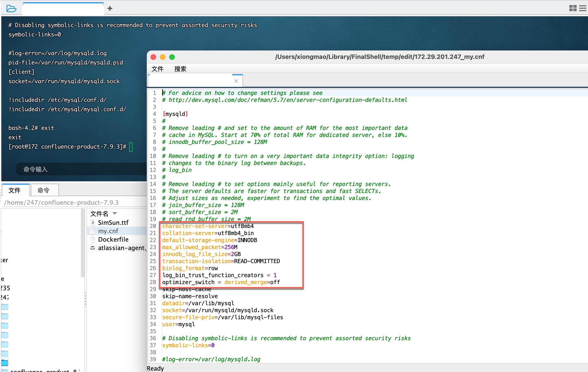Click the atlassian-agent jar coffee icon
588x372 pixels.
(93, 248)
